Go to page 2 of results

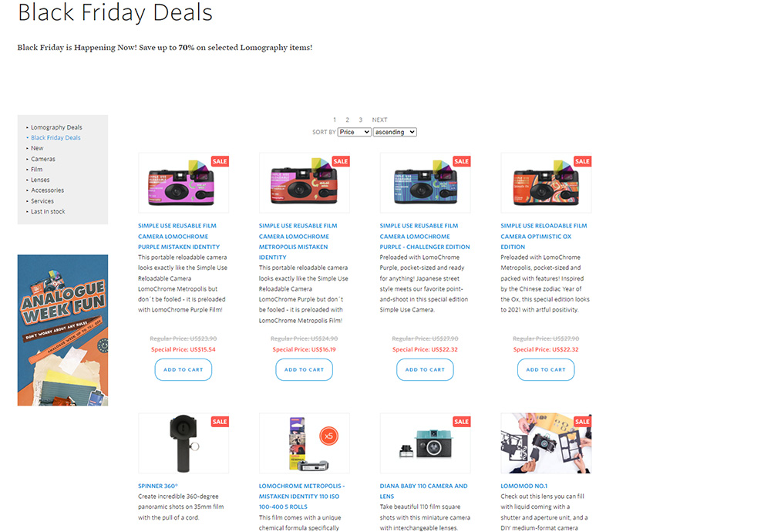click(347, 120)
